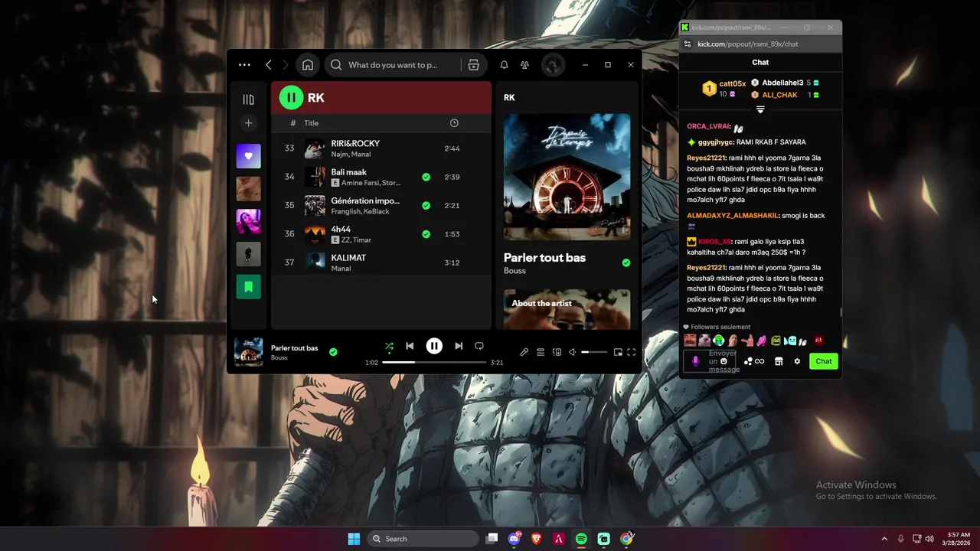Click the Kick popout address bar URL

[x=748, y=44]
